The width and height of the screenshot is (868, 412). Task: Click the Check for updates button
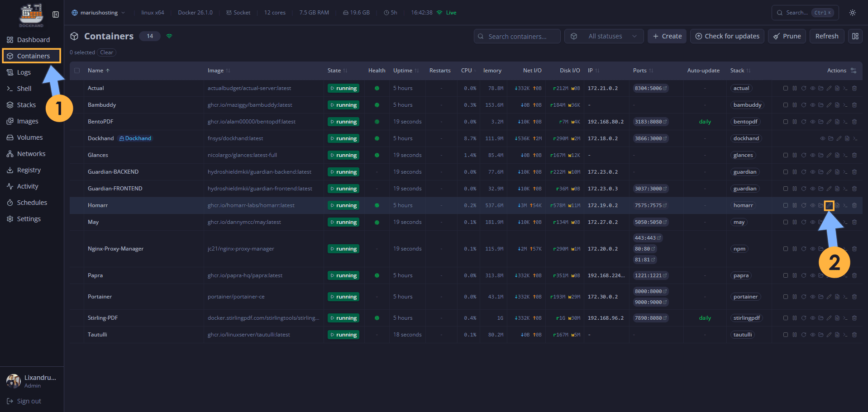[x=727, y=36]
